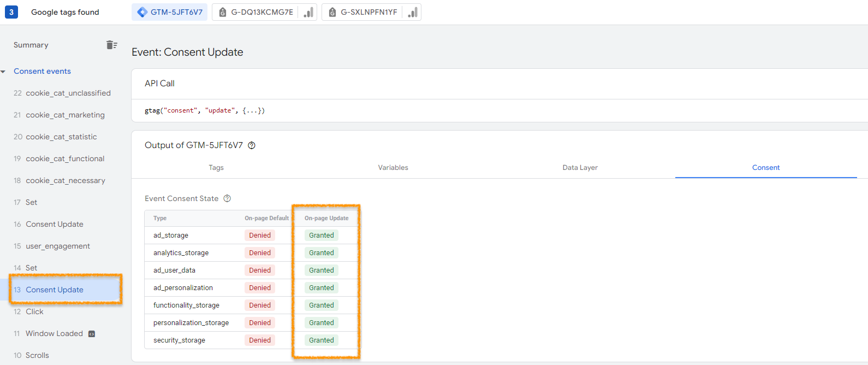Open the Summary view in sidebar
The width and height of the screenshot is (868, 365).
[31, 45]
